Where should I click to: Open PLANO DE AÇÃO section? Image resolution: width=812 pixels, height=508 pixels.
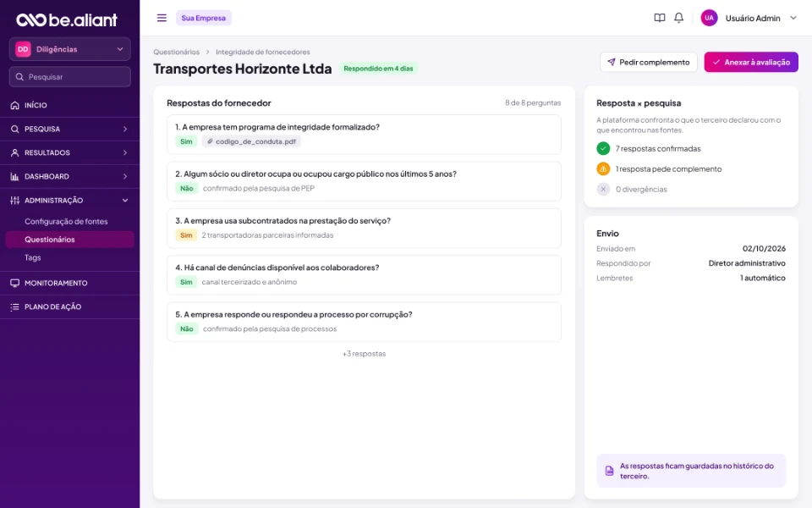(69, 307)
